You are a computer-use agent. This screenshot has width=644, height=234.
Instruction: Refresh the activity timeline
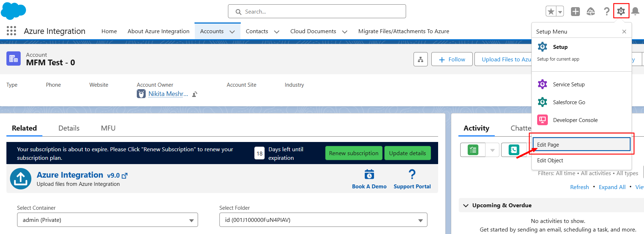[580, 187]
